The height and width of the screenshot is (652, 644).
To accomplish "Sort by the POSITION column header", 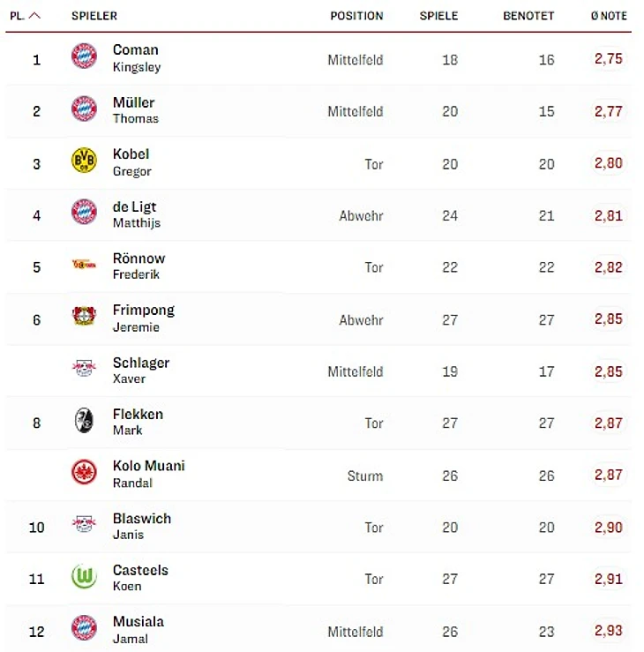I will coord(356,16).
